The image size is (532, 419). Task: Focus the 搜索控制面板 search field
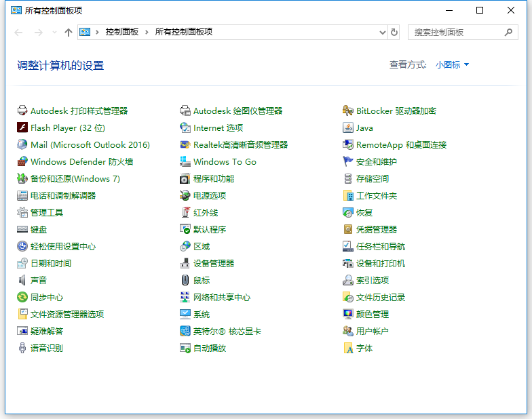[463, 33]
